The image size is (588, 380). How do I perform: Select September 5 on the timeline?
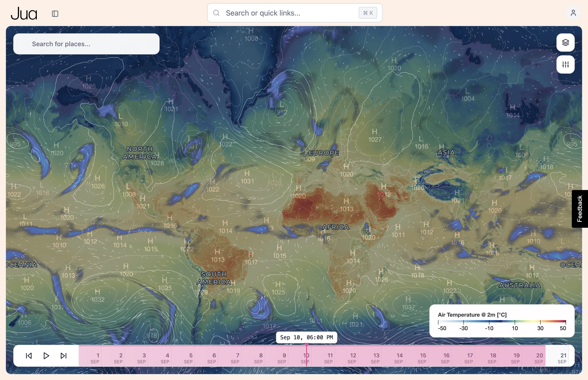click(x=190, y=356)
